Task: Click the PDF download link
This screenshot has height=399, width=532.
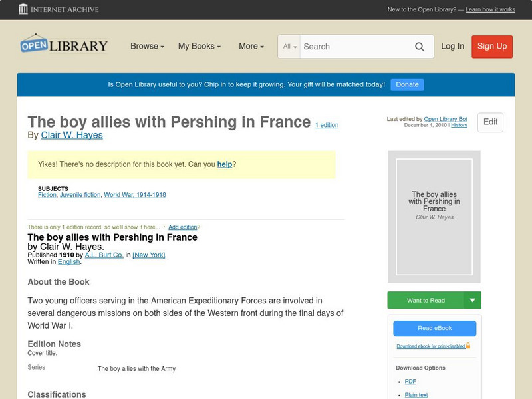Action: (x=410, y=381)
